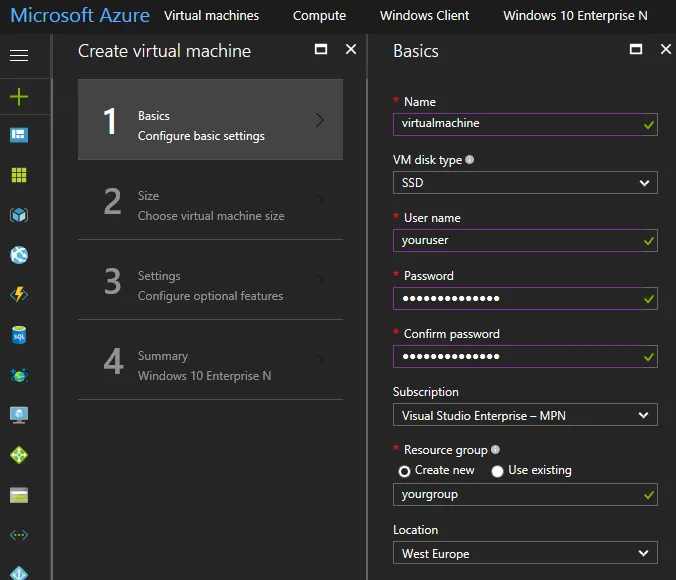Go to Compute breadcrumb
The image size is (676, 580).
click(319, 16)
